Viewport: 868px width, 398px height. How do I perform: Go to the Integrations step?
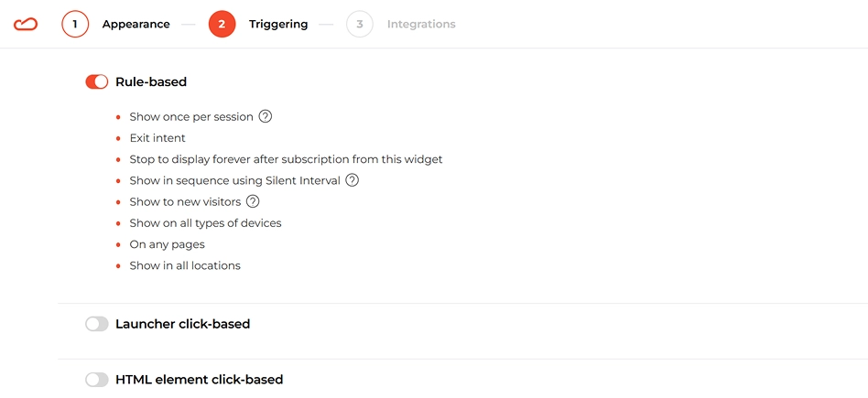(x=421, y=25)
